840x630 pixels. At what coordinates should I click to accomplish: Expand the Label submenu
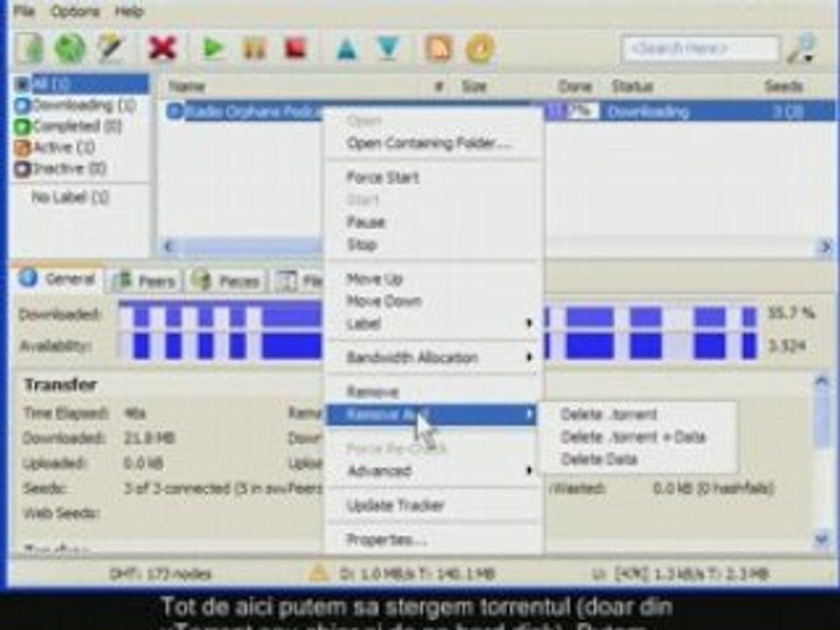coord(433,324)
